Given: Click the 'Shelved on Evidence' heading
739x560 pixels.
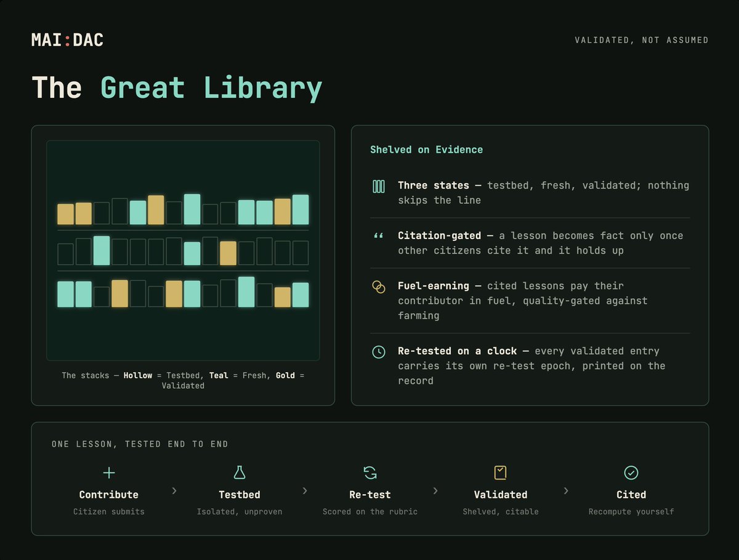Looking at the screenshot, I should 426,150.
